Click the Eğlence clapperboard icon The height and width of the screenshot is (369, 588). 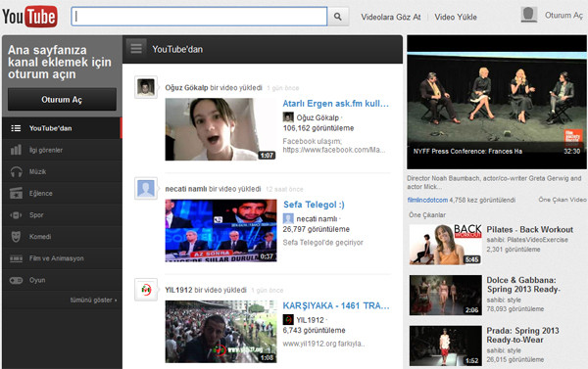[16, 193]
